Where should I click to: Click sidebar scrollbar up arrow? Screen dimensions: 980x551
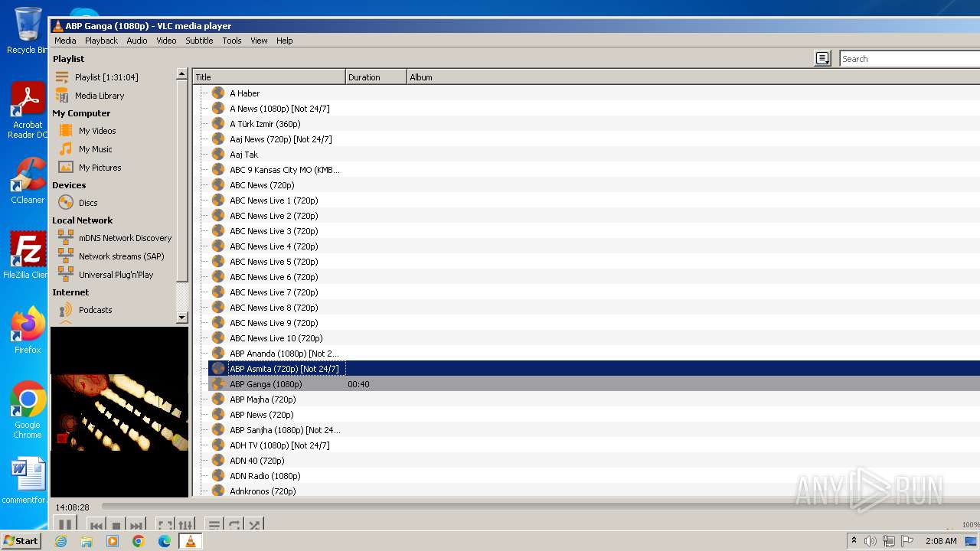coord(181,74)
